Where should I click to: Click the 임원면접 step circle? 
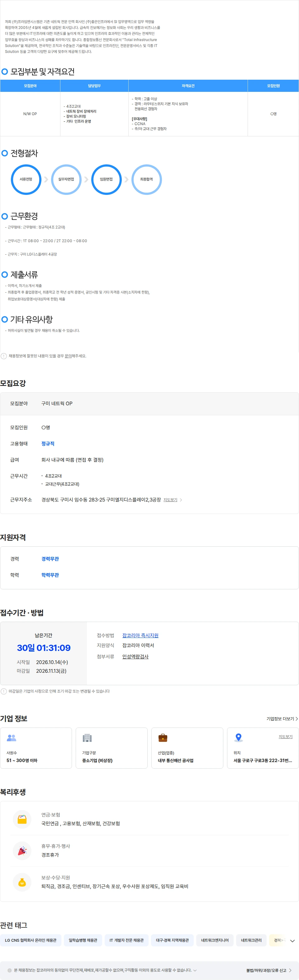coord(106,179)
